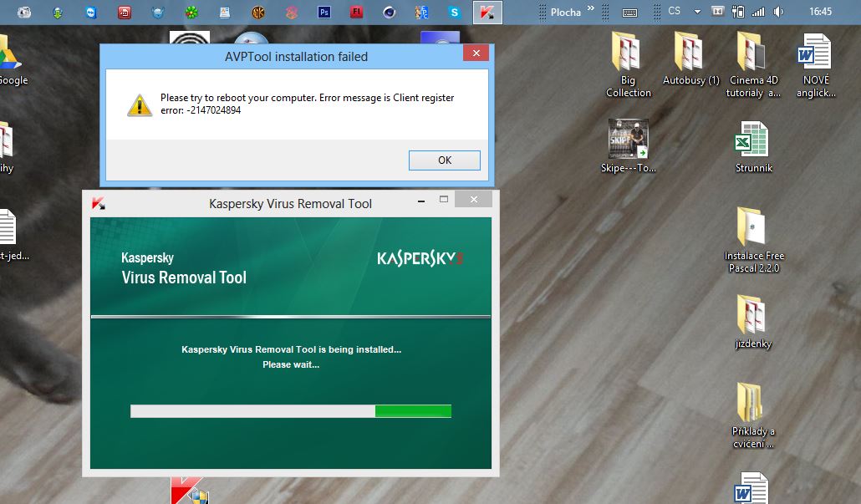861x504 pixels.
Task: Click OK in the installation failed dialog
Action: point(444,160)
